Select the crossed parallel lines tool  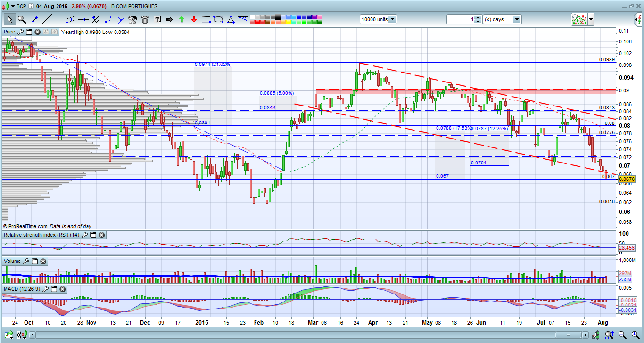(x=121, y=19)
